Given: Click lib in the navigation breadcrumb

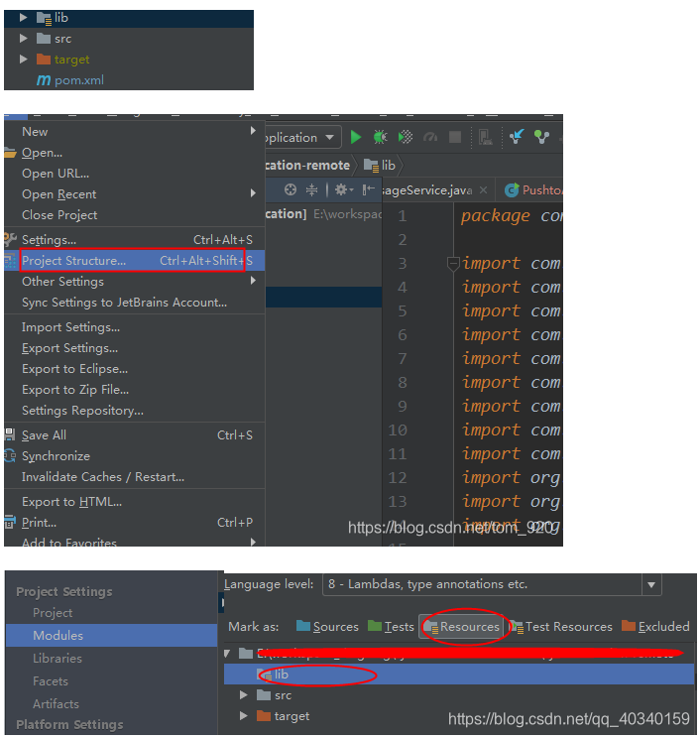Looking at the screenshot, I should pos(380,166).
